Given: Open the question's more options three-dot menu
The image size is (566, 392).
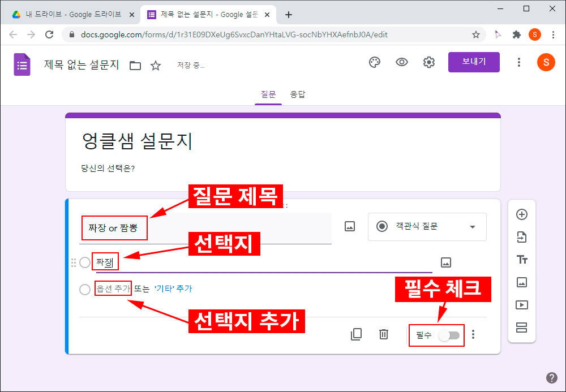Looking at the screenshot, I should pos(473,334).
